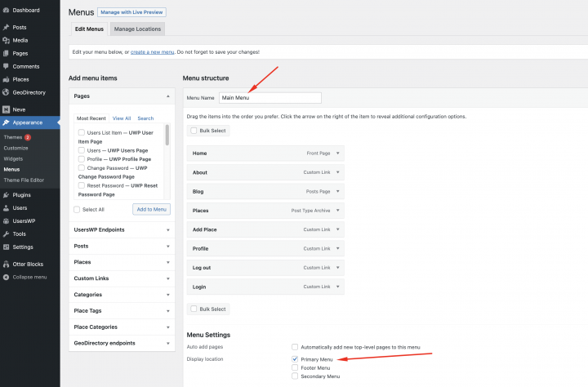Click the Dashboard icon in sidebar
The height and width of the screenshot is (387, 588).
click(6, 10)
